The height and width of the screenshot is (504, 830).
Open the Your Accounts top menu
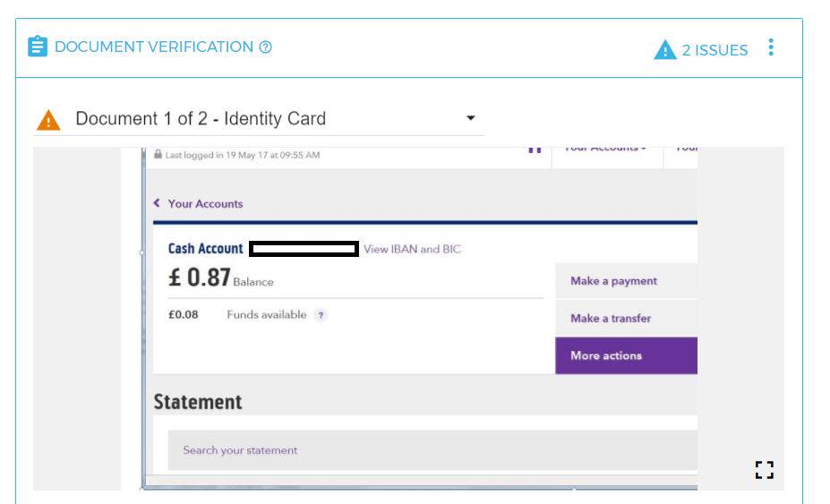tap(607, 150)
